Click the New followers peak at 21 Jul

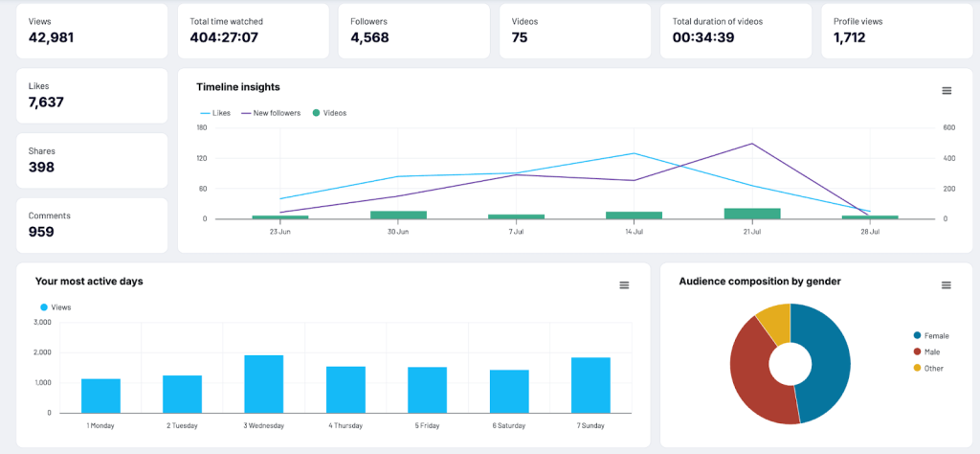click(751, 144)
